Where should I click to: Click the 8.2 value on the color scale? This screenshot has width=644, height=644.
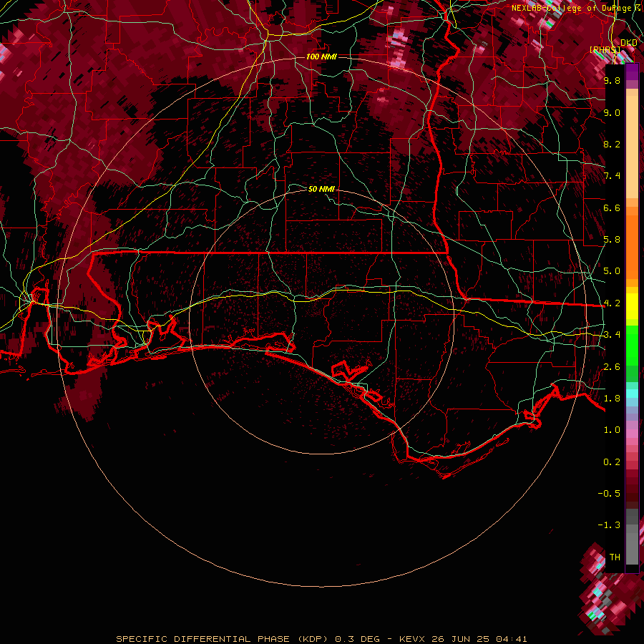point(612,144)
